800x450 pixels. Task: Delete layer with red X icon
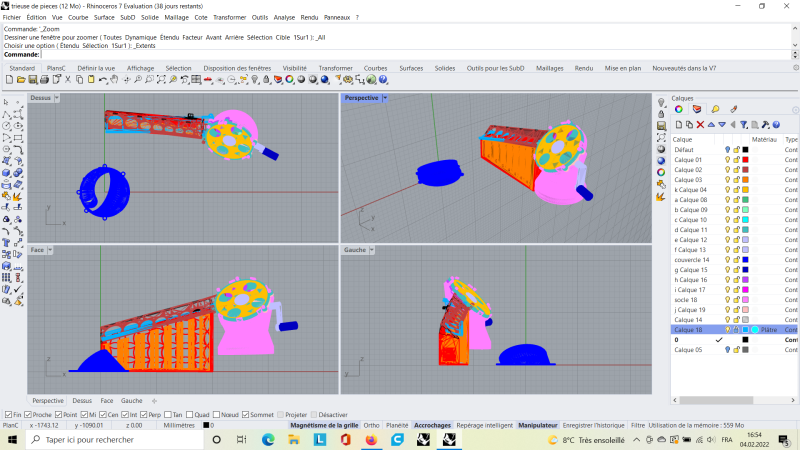(700, 124)
